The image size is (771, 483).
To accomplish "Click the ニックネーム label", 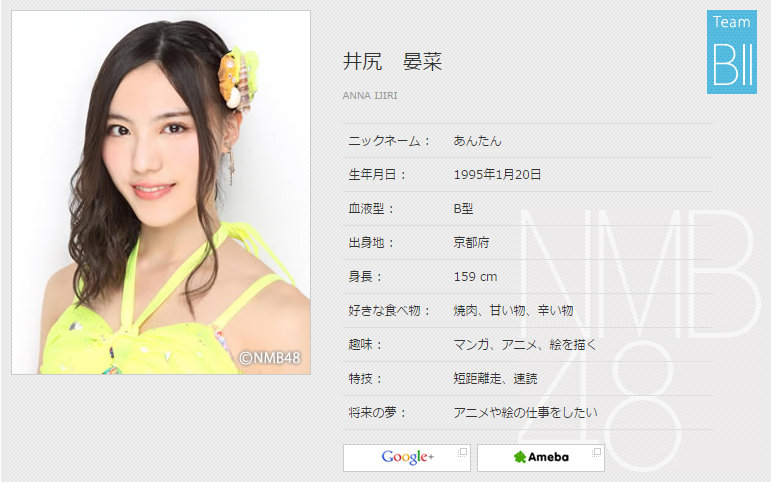I will coord(389,141).
